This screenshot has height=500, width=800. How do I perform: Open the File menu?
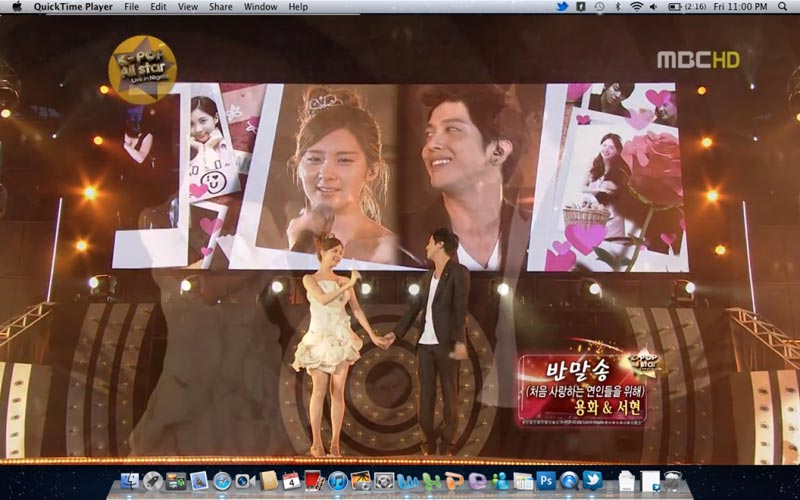(131, 7)
